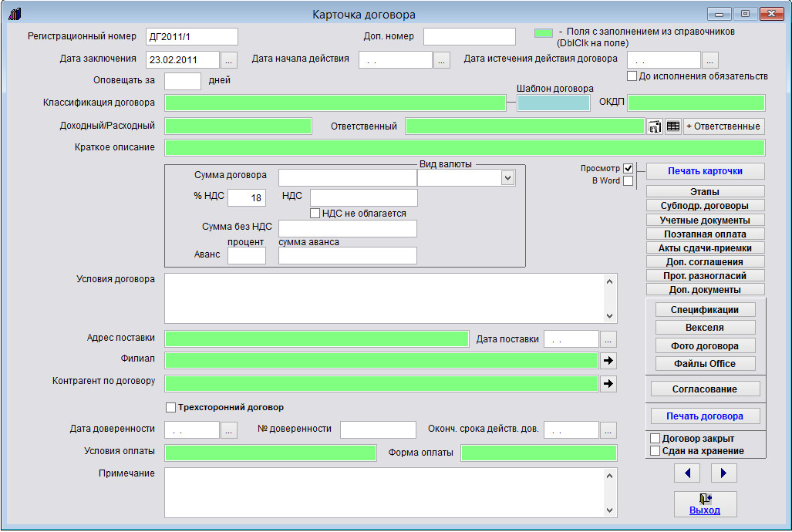The height and width of the screenshot is (532, 792).
Task: Go to next contract with right arrow
Action: tap(723, 473)
